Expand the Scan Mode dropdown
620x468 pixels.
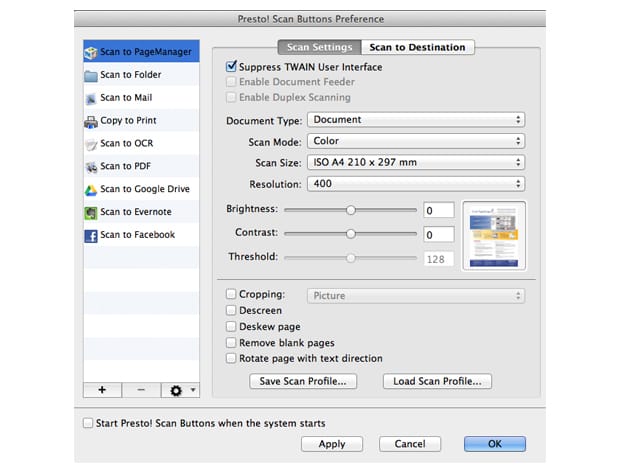[x=415, y=142]
